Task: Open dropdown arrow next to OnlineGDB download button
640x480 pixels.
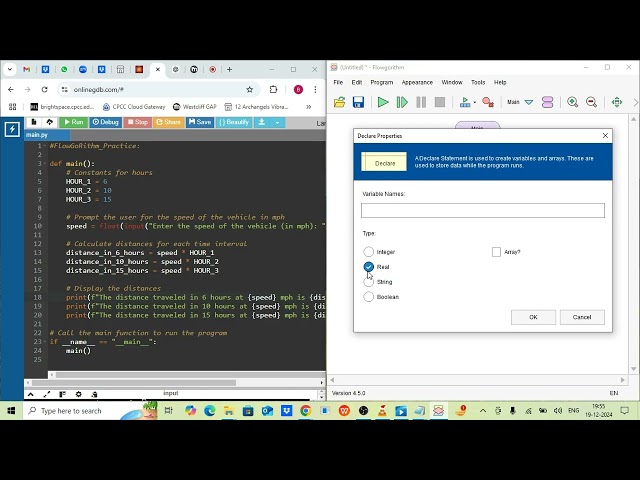Action: (277, 122)
